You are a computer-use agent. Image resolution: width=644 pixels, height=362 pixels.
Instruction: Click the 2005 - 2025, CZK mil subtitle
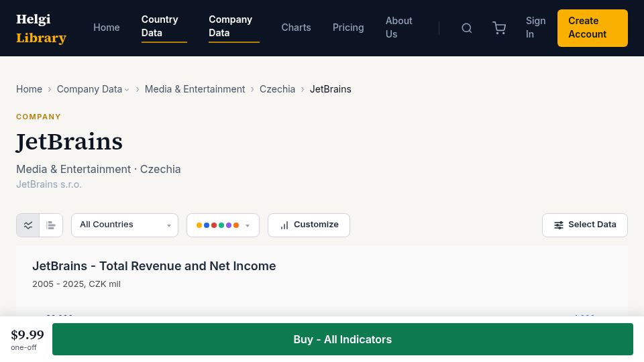[x=76, y=284]
